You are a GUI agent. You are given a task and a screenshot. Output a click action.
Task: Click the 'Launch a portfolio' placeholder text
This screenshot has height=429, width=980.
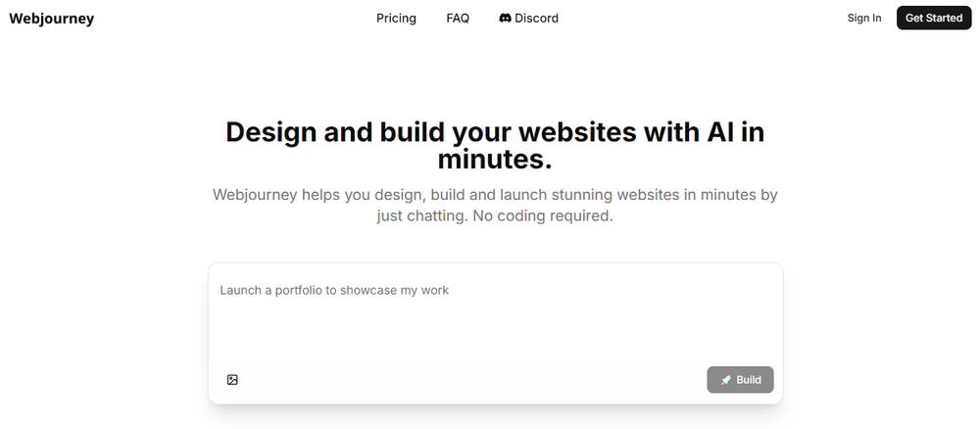pos(334,290)
